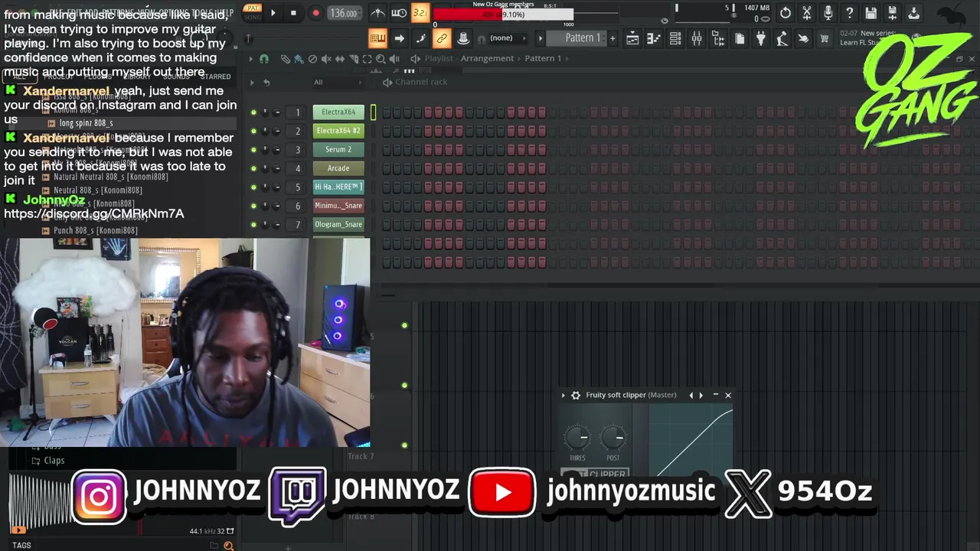Click one-click audio recording microphone icon
Viewport: 980px width, 551px height.
point(828,13)
